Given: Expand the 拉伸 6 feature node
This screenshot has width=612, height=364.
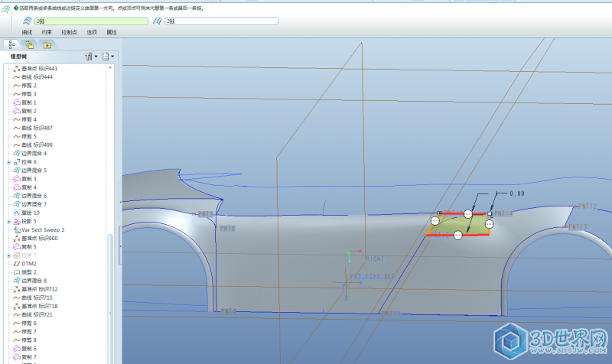Looking at the screenshot, I should 8,162.
